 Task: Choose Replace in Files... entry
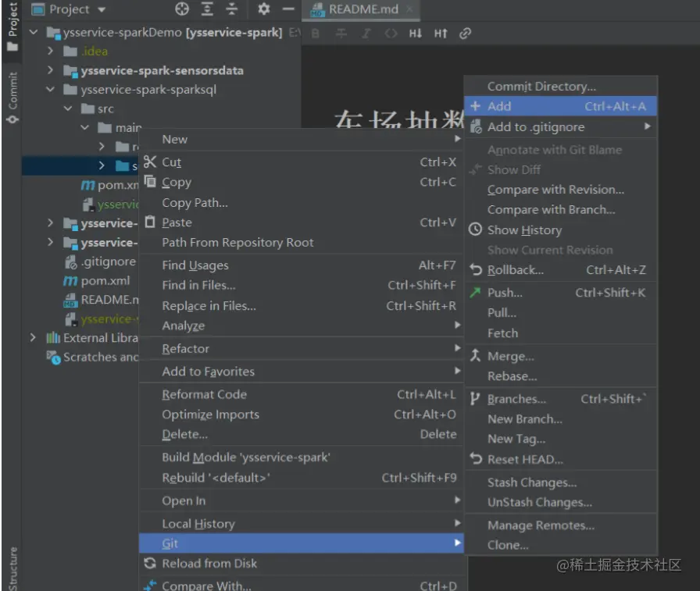coord(302,306)
